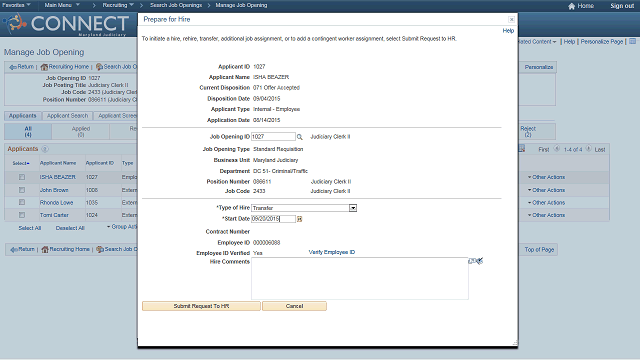Open applicant John Brown name link
This screenshot has width=640, height=360.
54,190
